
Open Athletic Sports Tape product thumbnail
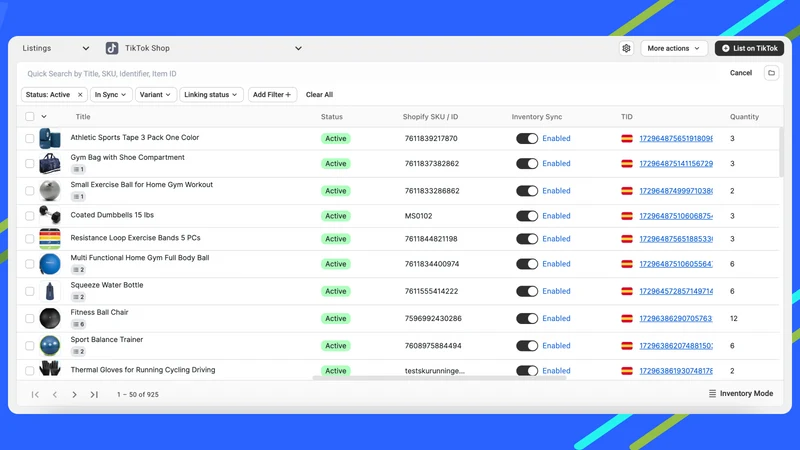(49, 138)
